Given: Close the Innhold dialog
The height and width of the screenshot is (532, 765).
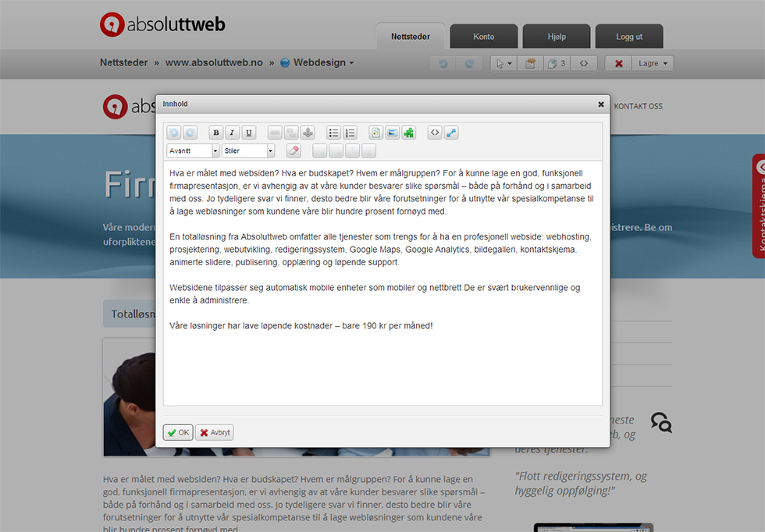Looking at the screenshot, I should pos(601,105).
